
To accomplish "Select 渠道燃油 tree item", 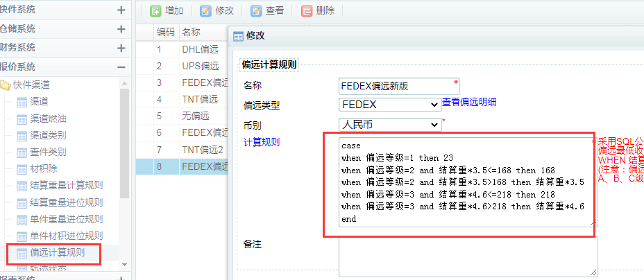I will 48,119.
